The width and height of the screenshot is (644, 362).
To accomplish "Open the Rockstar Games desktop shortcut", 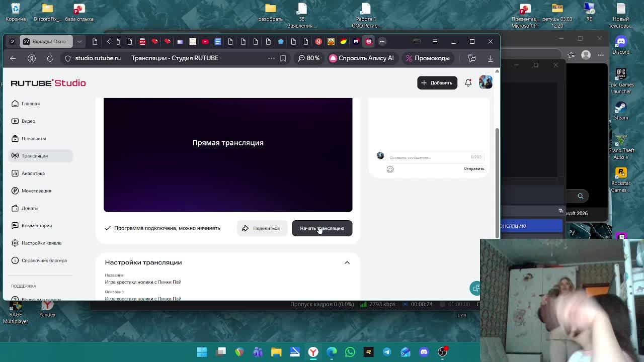I will [621, 180].
